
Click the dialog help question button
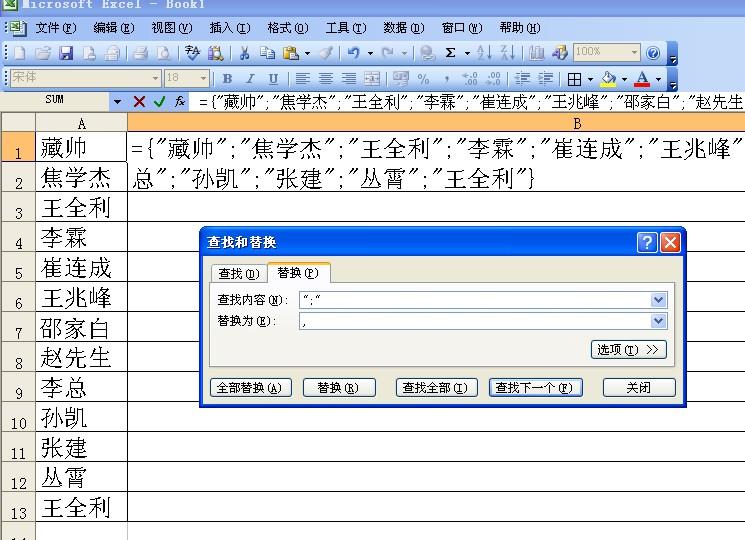[x=647, y=243]
